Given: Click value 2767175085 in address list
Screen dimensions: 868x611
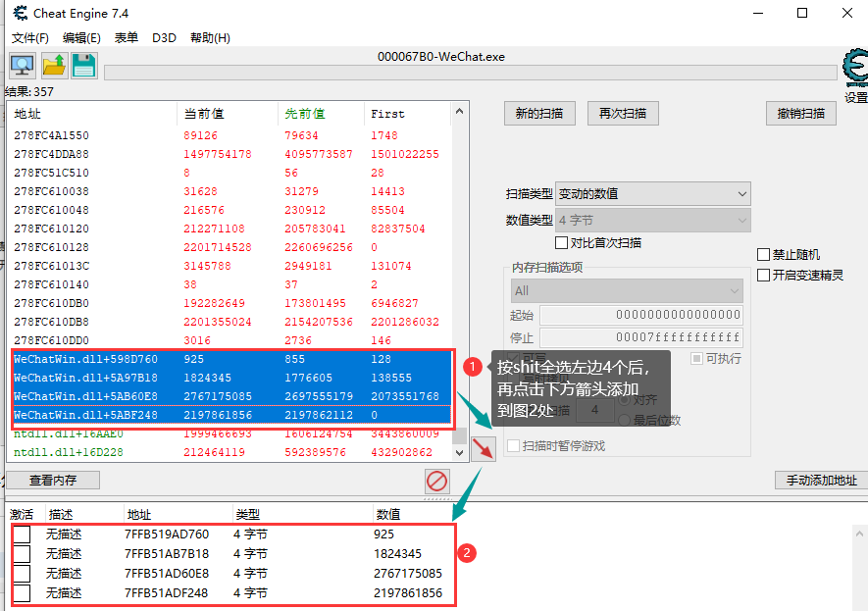Looking at the screenshot, I should (407, 574).
